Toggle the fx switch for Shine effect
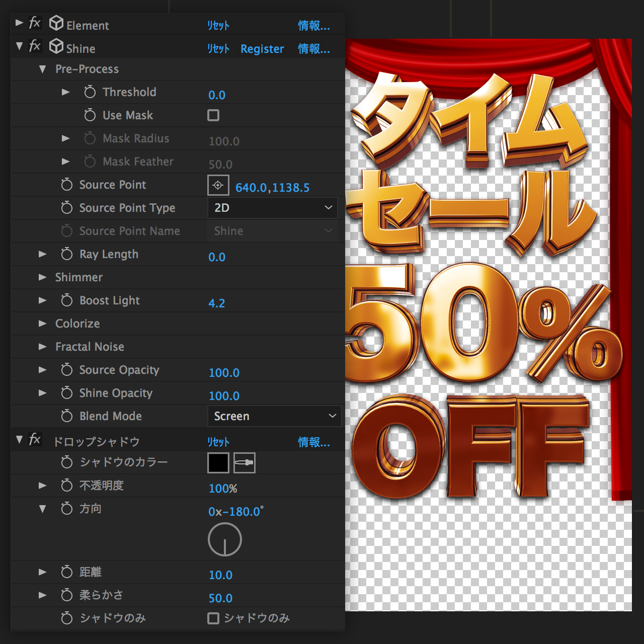The width and height of the screenshot is (644, 644). tap(35, 46)
